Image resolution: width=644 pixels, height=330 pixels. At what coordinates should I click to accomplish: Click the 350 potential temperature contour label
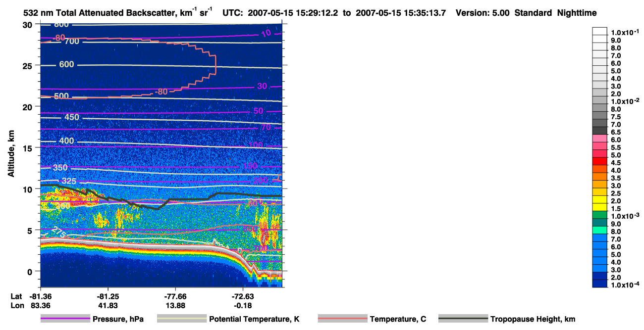[60, 168]
